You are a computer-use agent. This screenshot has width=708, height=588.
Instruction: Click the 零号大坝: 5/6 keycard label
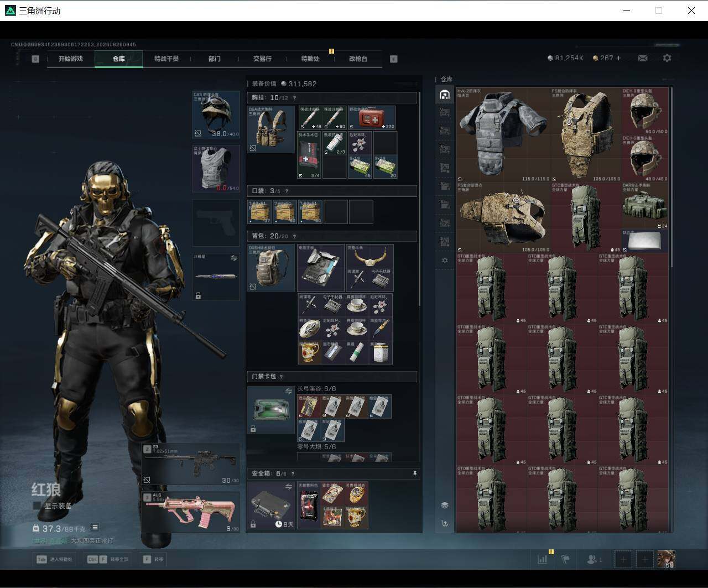(316, 446)
